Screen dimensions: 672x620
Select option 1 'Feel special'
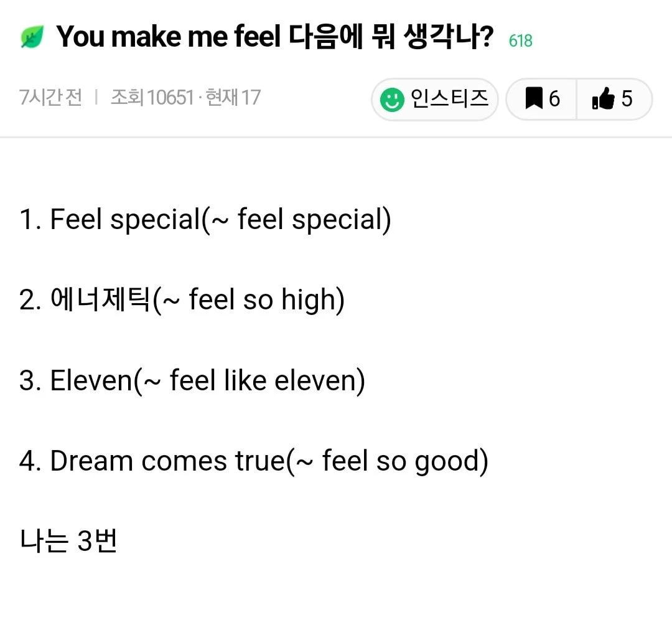tap(123, 220)
